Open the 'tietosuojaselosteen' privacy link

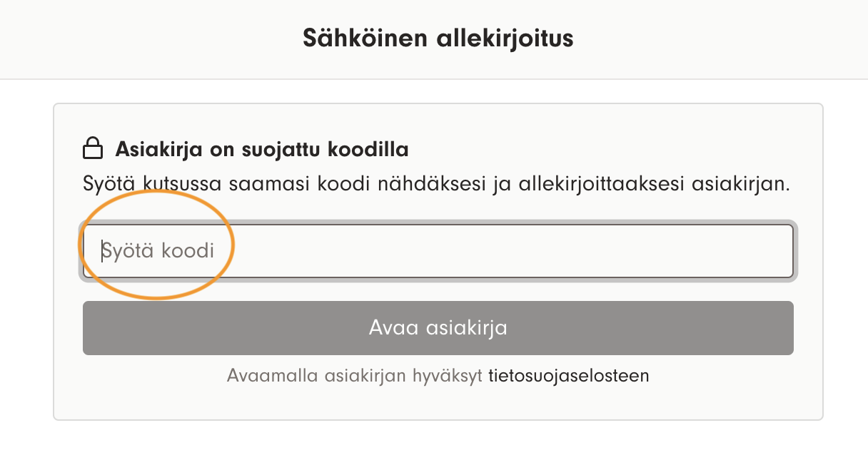pyautogui.click(x=568, y=376)
